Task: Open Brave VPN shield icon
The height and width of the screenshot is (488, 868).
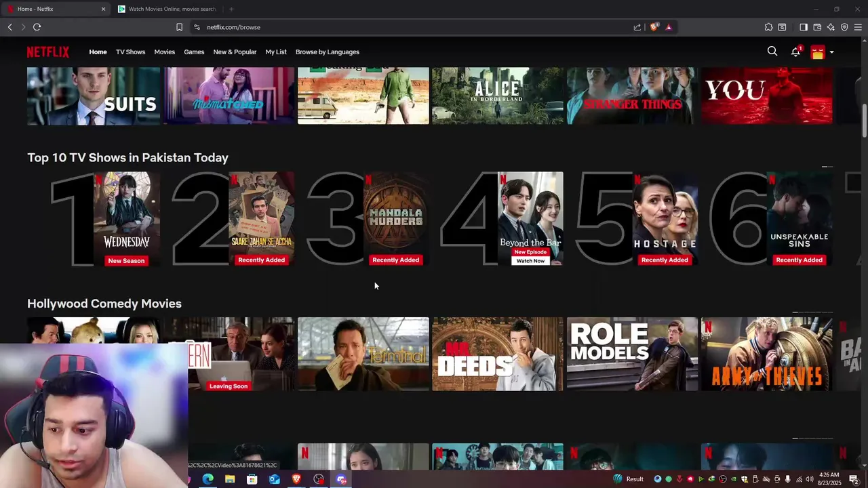Action: pyautogui.click(x=844, y=27)
